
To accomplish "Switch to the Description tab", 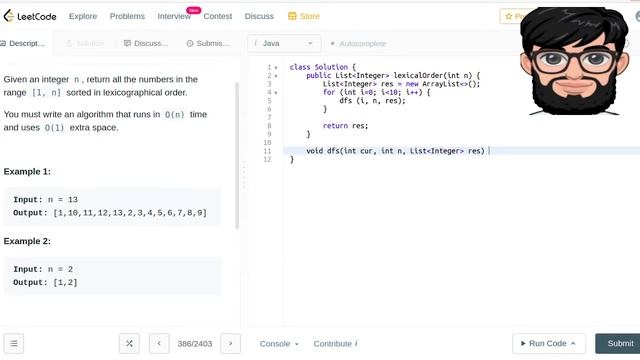I will coord(23,43).
